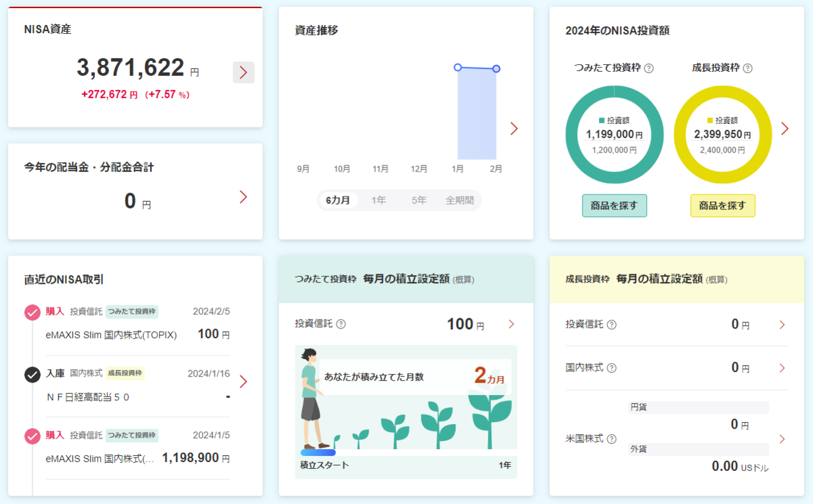Open つみたて 投資信託 100円 setting arrow
This screenshot has width=813, height=504.
[512, 324]
